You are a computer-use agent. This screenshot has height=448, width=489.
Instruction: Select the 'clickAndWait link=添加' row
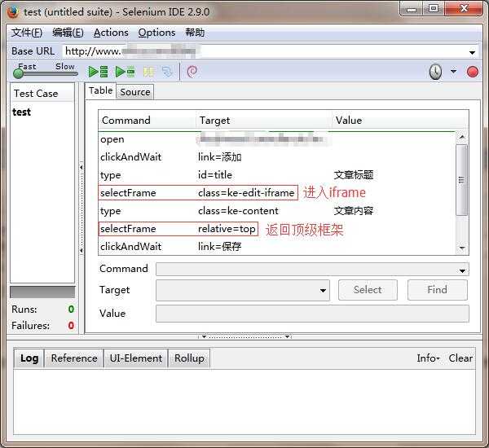point(277,157)
